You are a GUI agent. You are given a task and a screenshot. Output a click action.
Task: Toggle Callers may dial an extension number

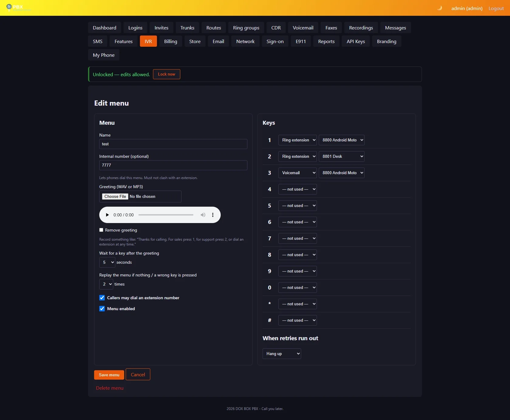(x=102, y=298)
